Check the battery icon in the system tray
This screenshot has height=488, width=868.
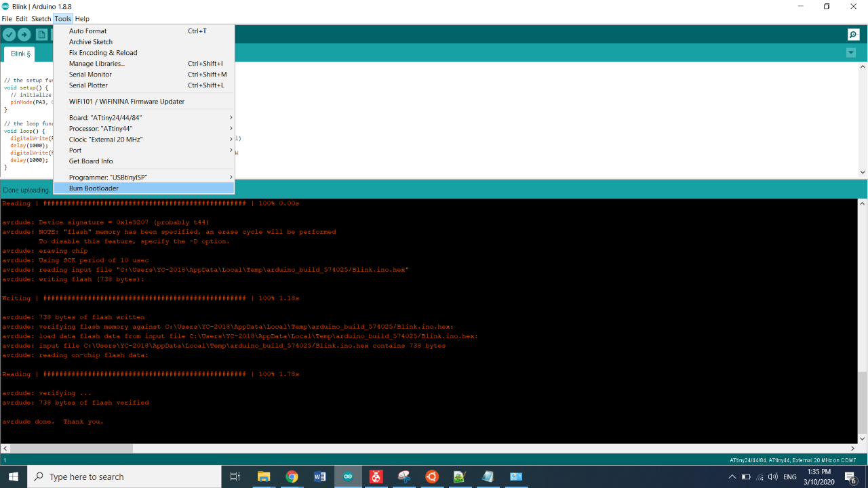746,477
